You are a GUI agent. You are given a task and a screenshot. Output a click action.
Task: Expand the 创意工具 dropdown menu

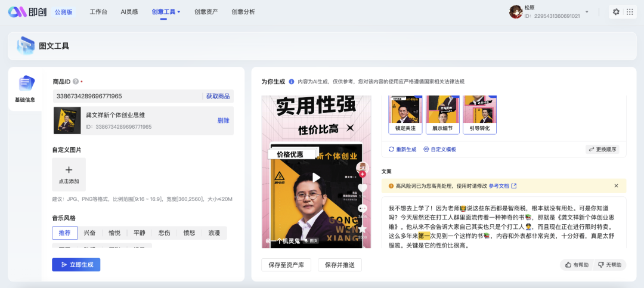166,12
